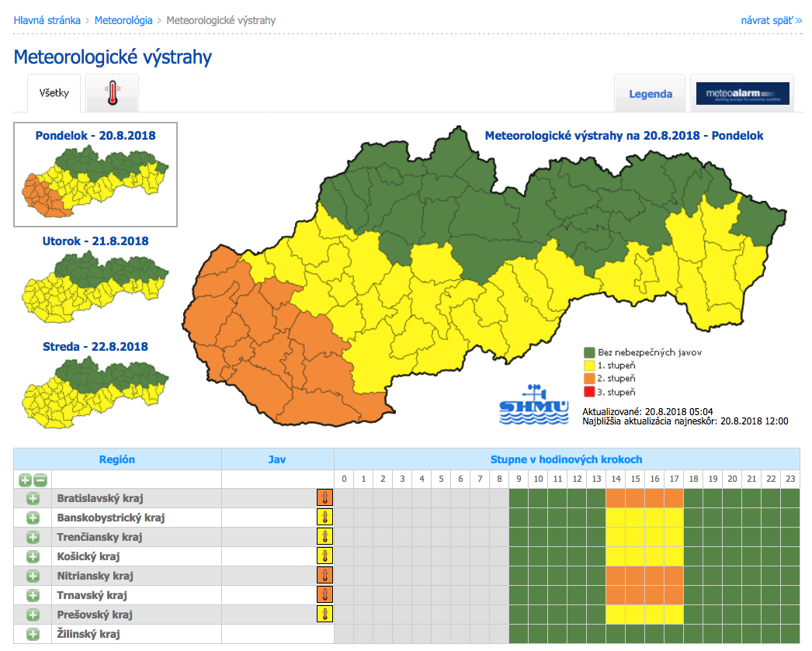The image size is (812, 651).
Task: Click the Prešovský kraj yellow thermometer icon
Action: point(324,615)
